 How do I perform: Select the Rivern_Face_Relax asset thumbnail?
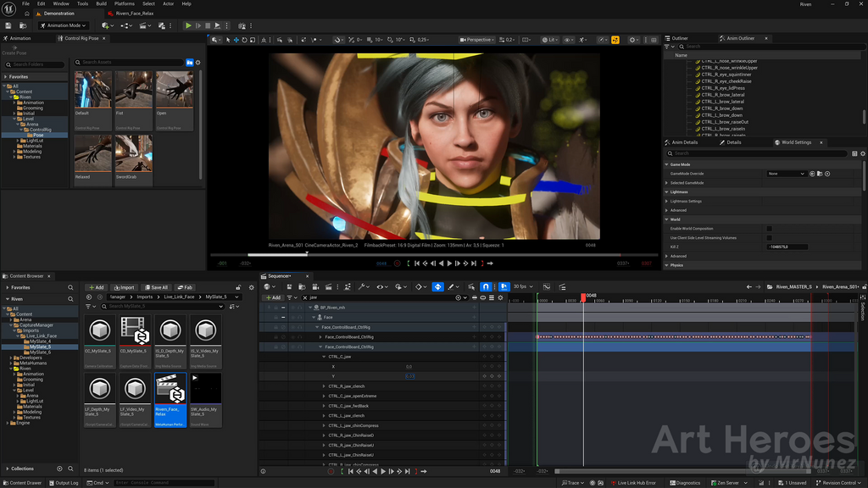click(x=170, y=400)
